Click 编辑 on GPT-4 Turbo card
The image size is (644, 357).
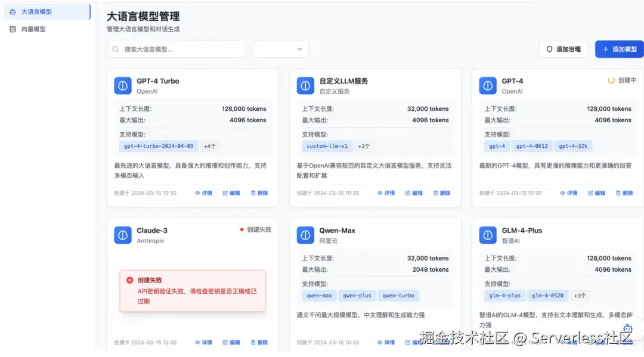(231, 193)
